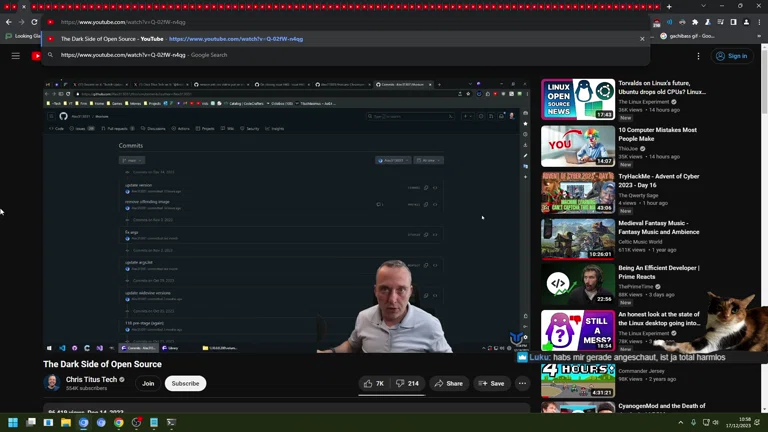Open the Chrome profile avatar icon
This screenshot has width=768, height=432.
click(746, 22)
